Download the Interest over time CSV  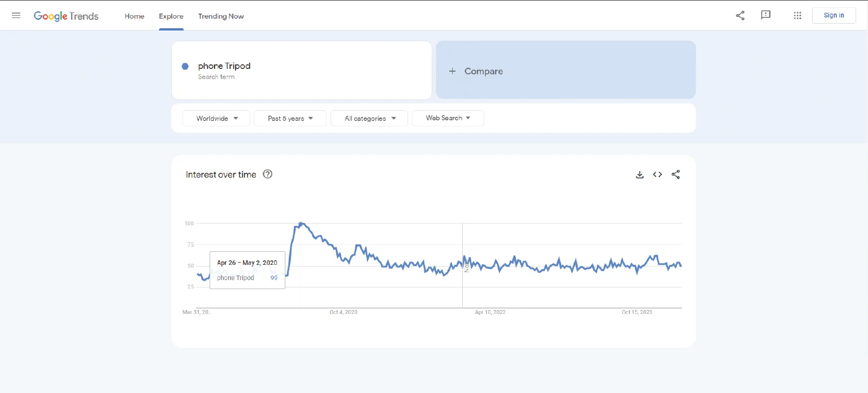coord(640,175)
